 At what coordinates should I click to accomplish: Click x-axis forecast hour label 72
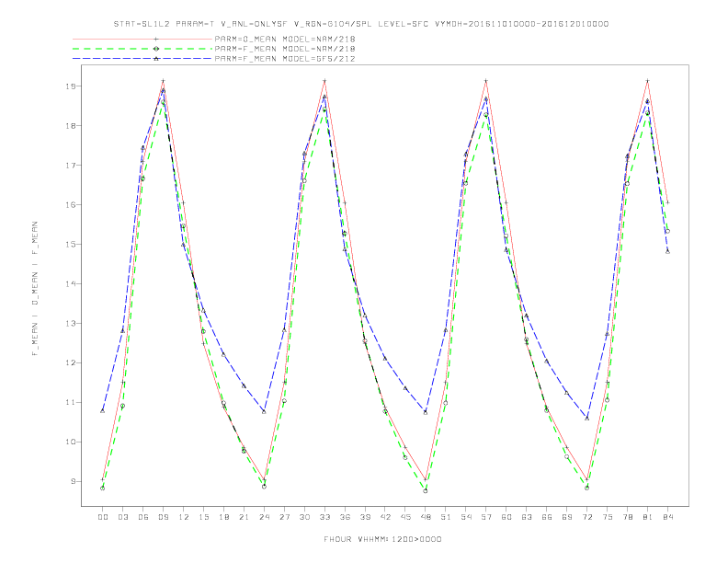pos(587,517)
